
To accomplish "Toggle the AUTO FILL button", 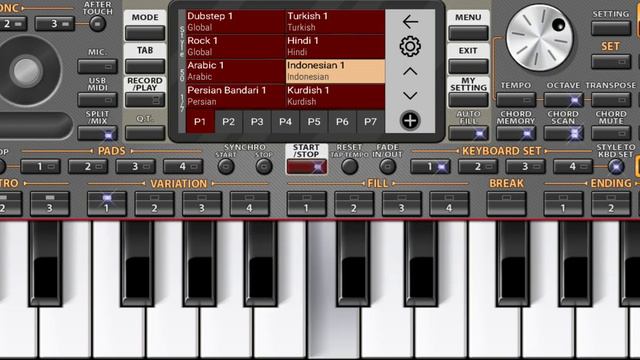I will [468, 133].
